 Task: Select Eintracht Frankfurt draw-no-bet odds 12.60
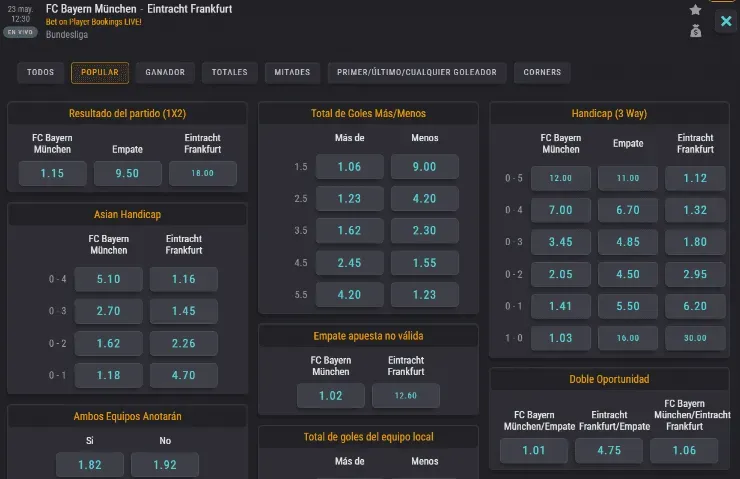(x=405, y=395)
